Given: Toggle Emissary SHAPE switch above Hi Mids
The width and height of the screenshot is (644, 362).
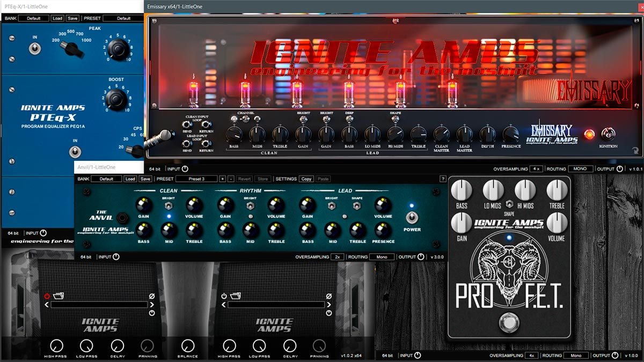Looking at the screenshot, I should tap(395, 120).
